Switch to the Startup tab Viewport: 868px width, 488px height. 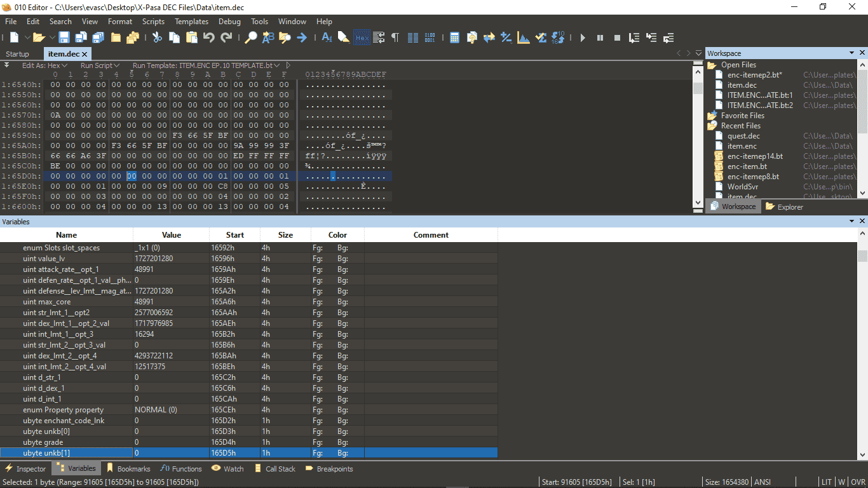click(18, 54)
